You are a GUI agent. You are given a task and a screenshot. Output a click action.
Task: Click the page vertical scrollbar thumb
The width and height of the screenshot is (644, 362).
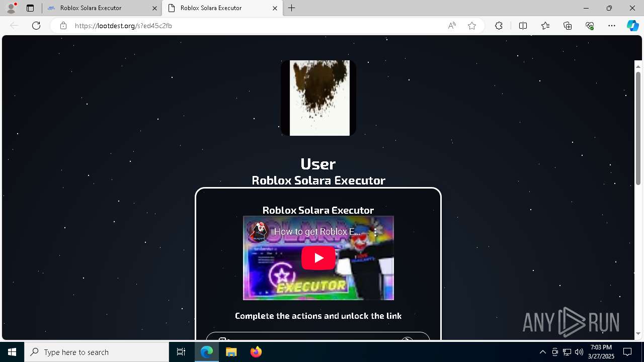638,128
